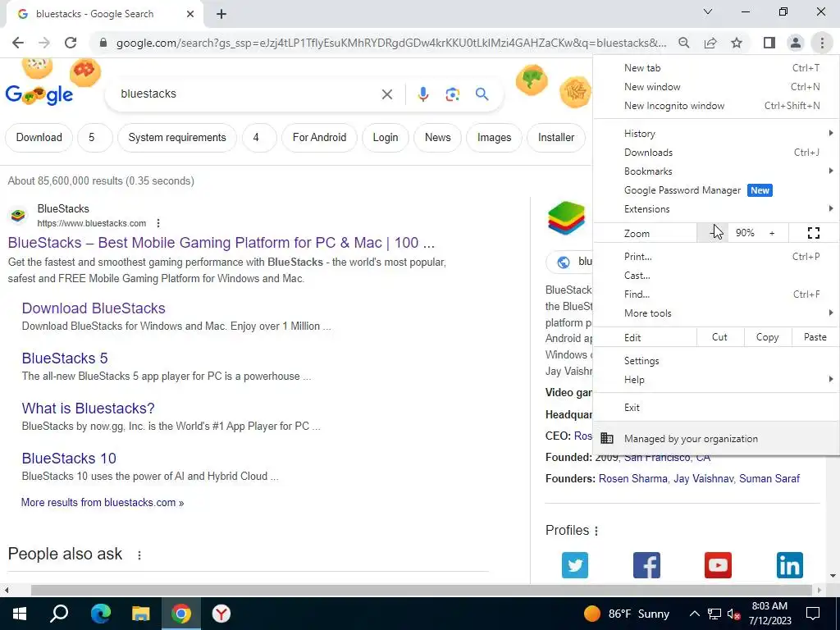Click the Facebook profile icon
Screen dimensions: 840x630
pos(646,565)
